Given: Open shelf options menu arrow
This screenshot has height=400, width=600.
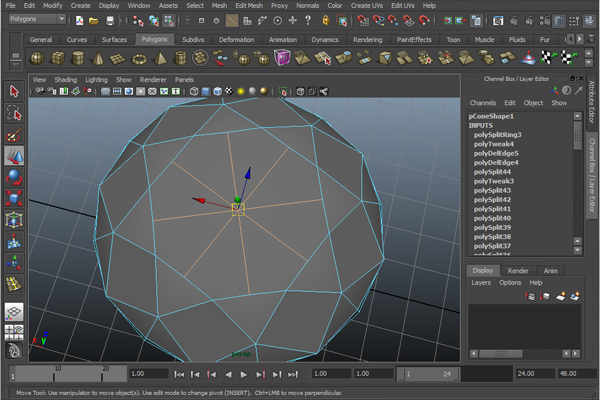Looking at the screenshot, I should point(15,65).
